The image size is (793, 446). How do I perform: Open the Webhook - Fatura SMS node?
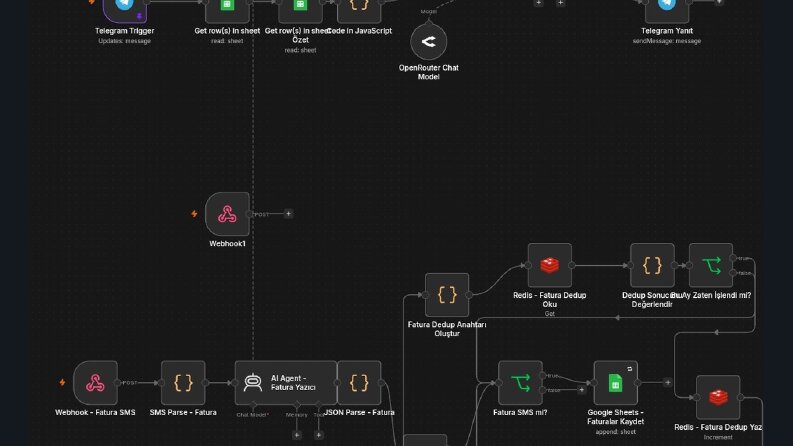click(95, 383)
